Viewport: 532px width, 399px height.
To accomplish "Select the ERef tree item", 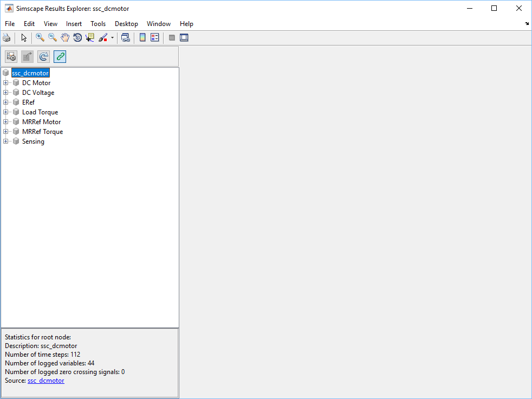I will pos(28,102).
